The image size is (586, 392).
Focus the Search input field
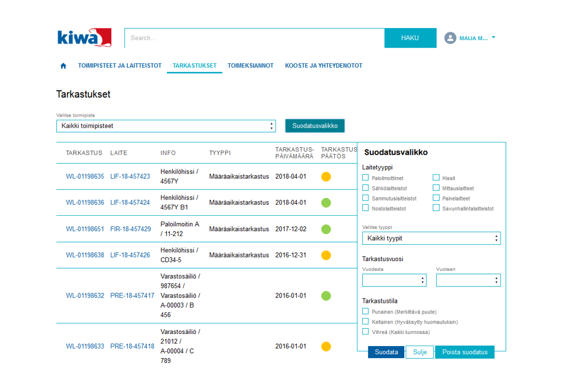coord(253,38)
